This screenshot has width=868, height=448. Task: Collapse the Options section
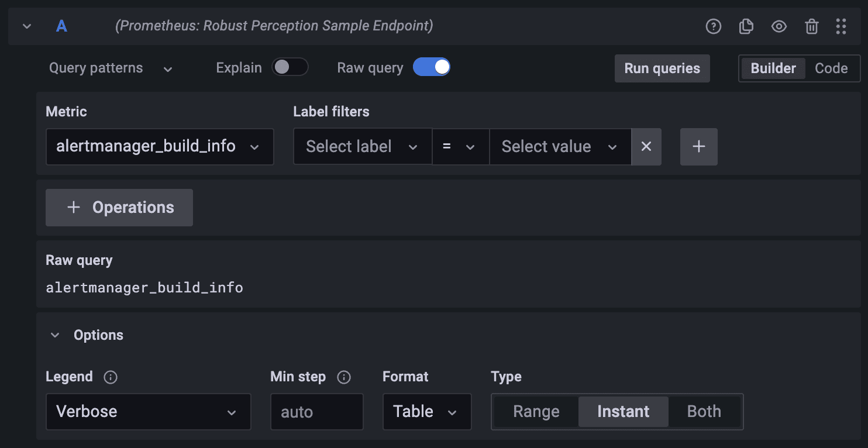[55, 335]
